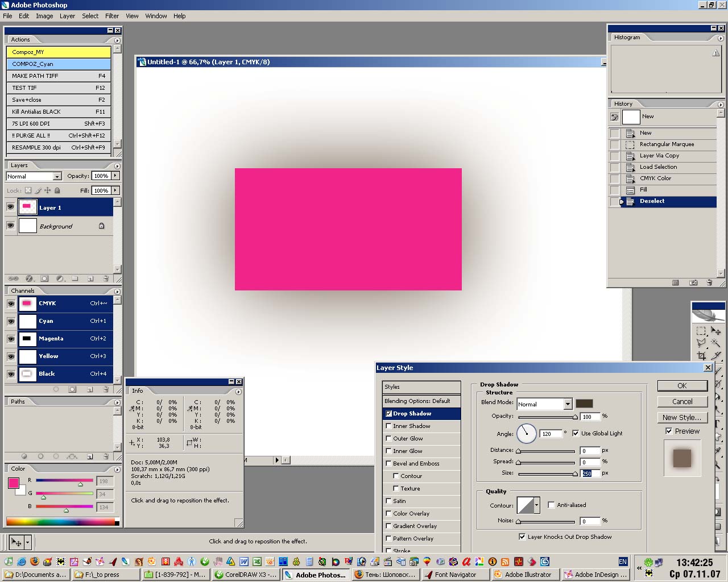The width and height of the screenshot is (728, 582).
Task: Run the MAKE PATH TIFF action
Action: point(59,76)
